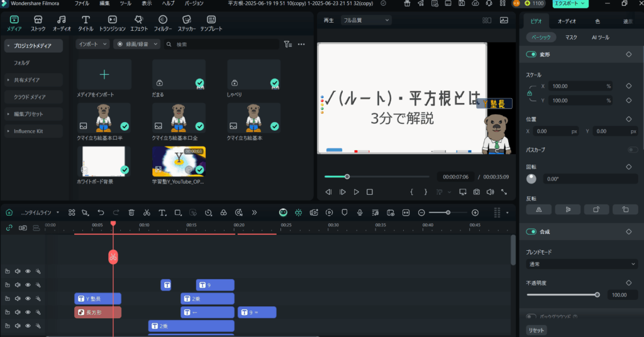
Task: Click the undo arrow in timeline toolbar
Action: click(101, 213)
